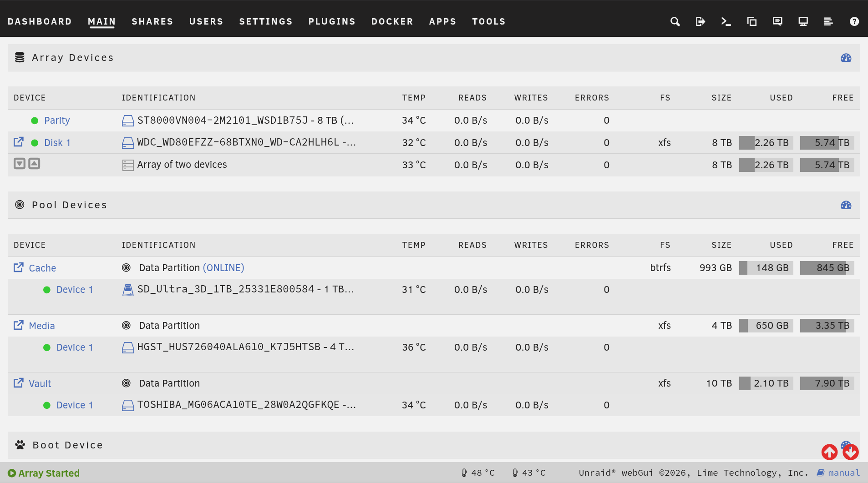Toggle Disk 1 green status indicator
This screenshot has height=483, width=868.
pos(35,143)
